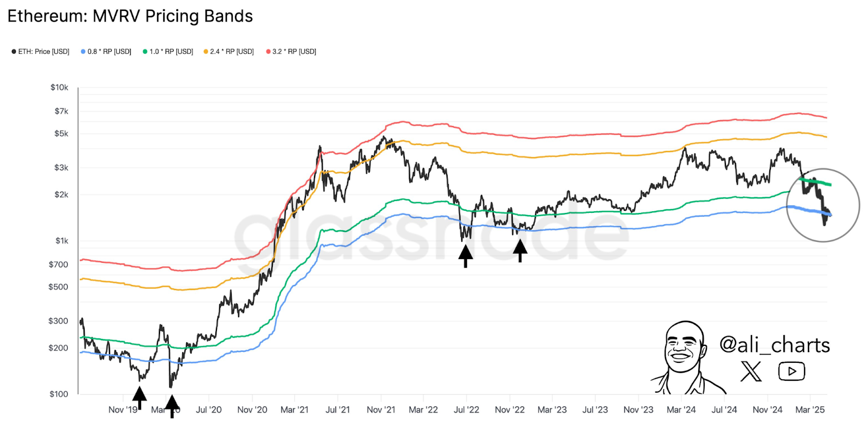Click the black arrow below Nov '19
The width and height of the screenshot is (868, 441).
(x=139, y=398)
